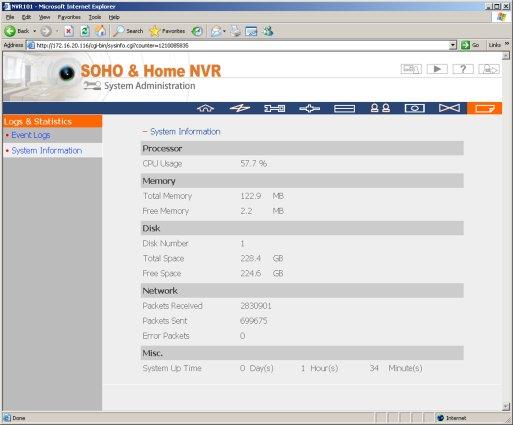Click the Total Space value 228.4
This screenshot has width=513, height=425.
coord(251,258)
